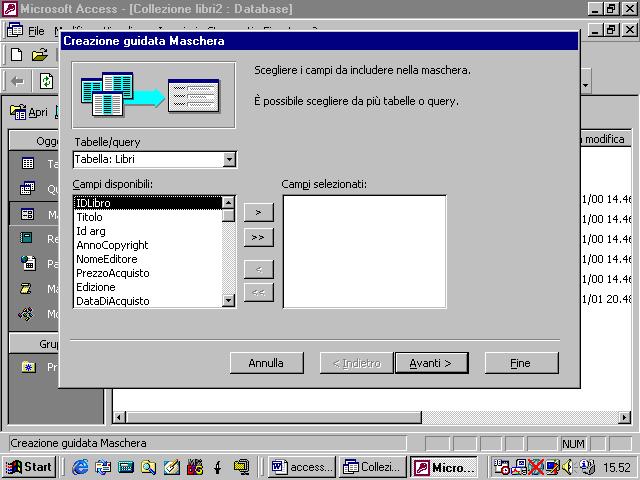
Task: Click database window horizontal scrollbar thumb
Action: coord(274,417)
